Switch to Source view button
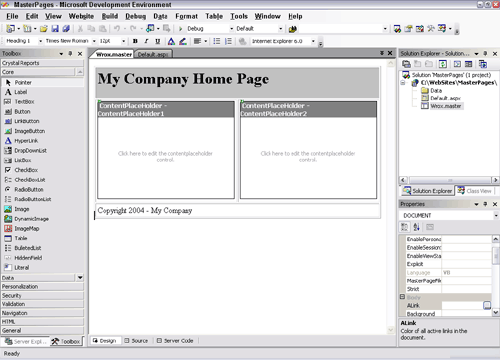This screenshot has height=360, width=500. tap(136, 341)
